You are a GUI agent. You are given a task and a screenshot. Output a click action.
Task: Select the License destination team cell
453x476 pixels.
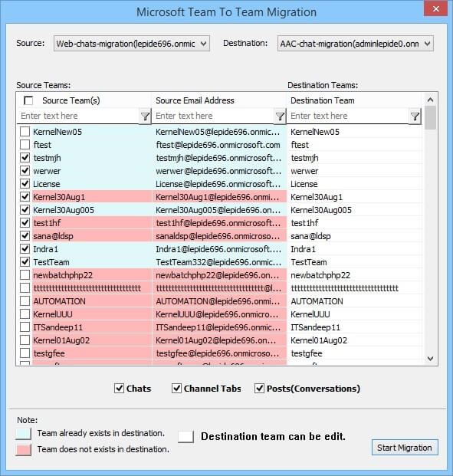354,184
